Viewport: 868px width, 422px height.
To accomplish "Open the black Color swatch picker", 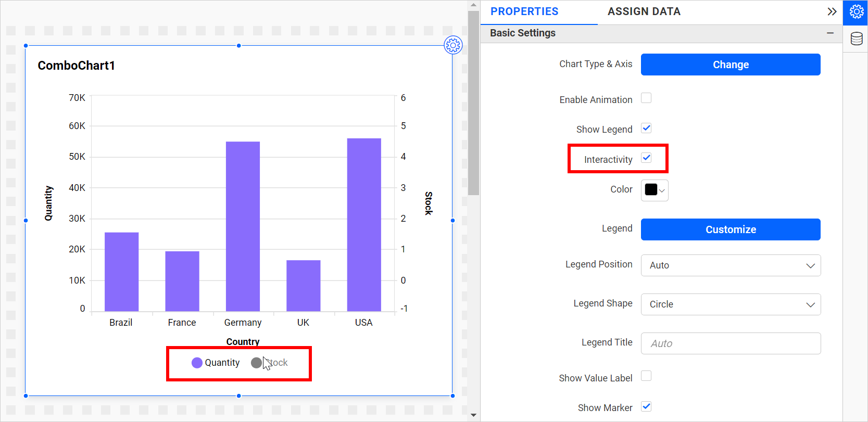I will click(x=655, y=190).
